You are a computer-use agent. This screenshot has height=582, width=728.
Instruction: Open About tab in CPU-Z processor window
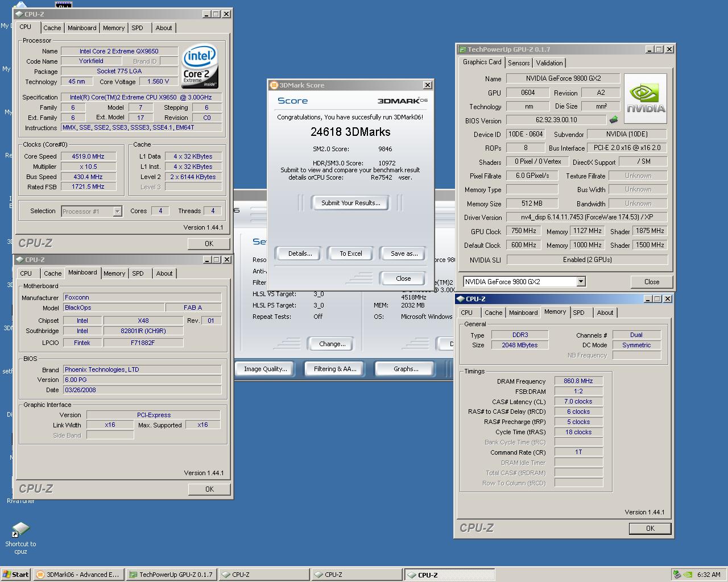[x=164, y=28]
